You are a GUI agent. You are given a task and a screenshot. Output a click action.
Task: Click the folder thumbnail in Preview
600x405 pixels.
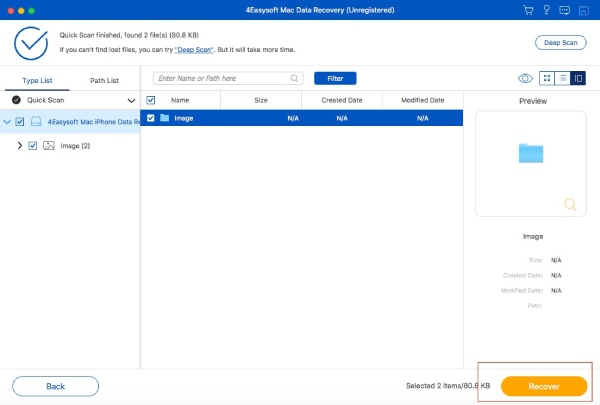point(531,153)
